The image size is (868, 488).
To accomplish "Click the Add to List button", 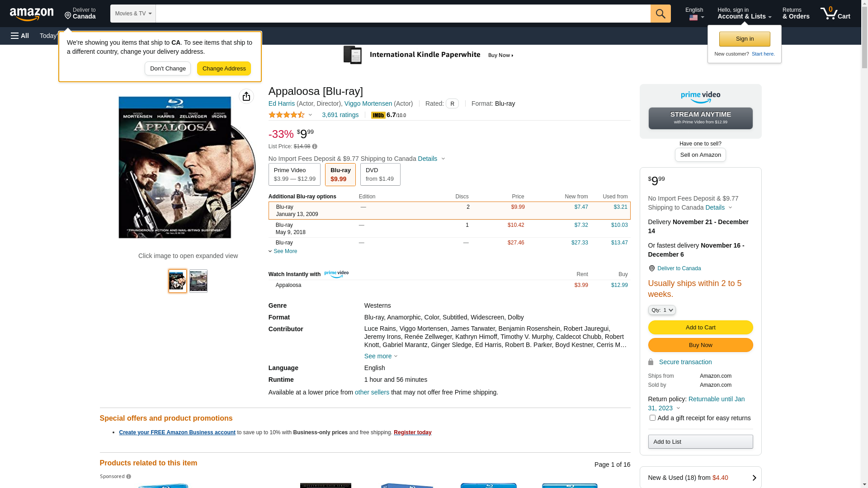I will [700, 442].
